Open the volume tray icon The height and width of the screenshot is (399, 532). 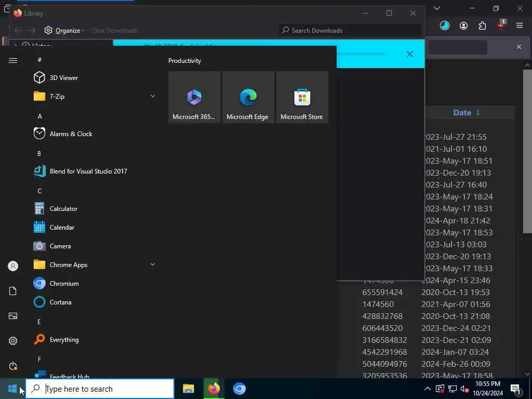[x=464, y=389]
